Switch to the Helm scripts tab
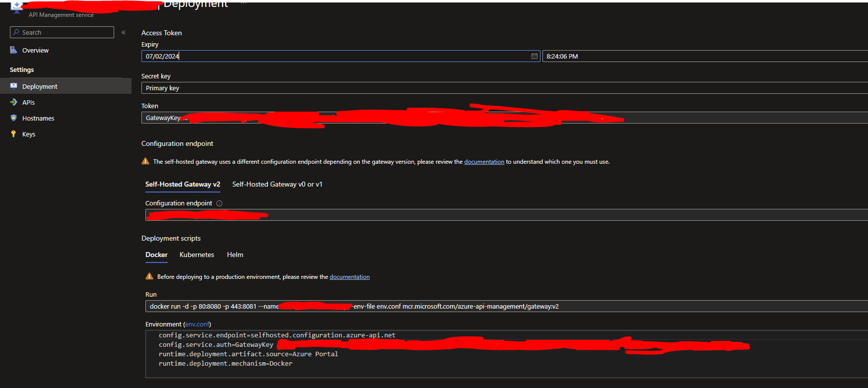The width and height of the screenshot is (868, 388). 235,255
